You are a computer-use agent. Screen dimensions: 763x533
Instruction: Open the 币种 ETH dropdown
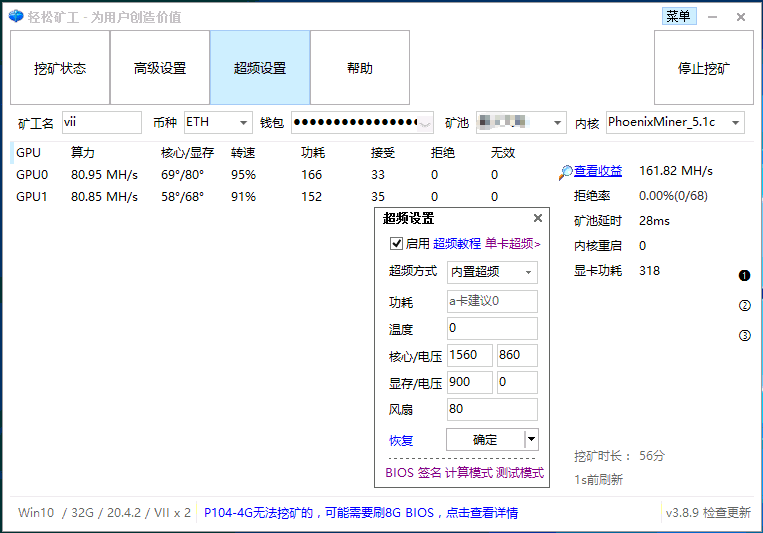tap(244, 123)
